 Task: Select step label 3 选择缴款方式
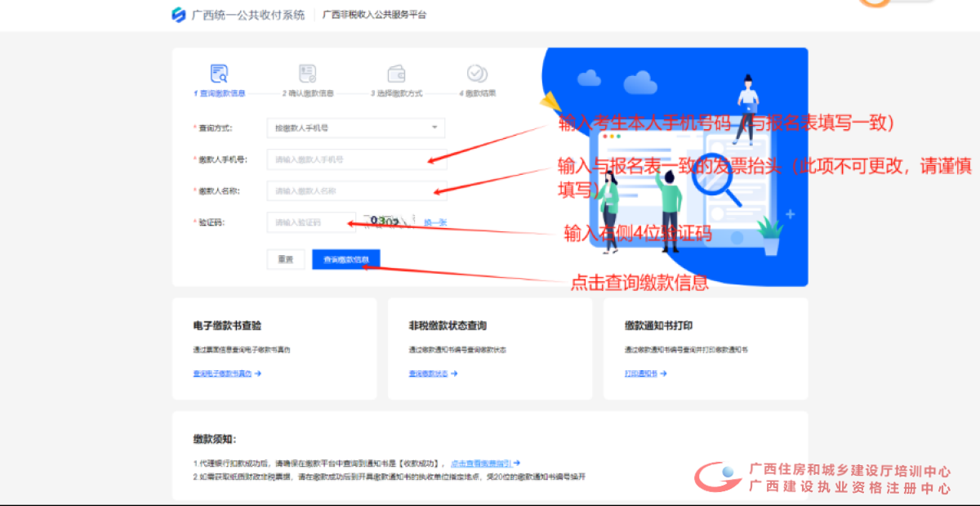tap(396, 94)
